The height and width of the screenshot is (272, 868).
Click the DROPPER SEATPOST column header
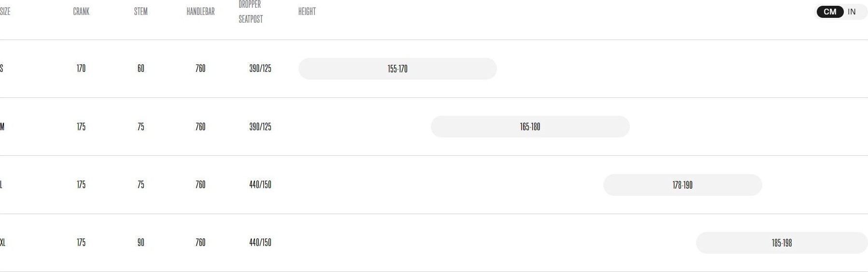click(x=251, y=12)
